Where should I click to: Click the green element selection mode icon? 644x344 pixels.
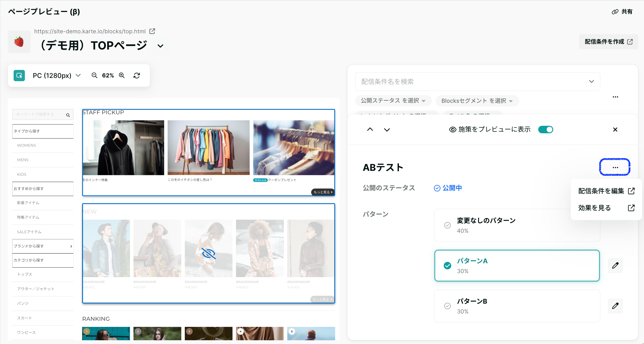19,75
